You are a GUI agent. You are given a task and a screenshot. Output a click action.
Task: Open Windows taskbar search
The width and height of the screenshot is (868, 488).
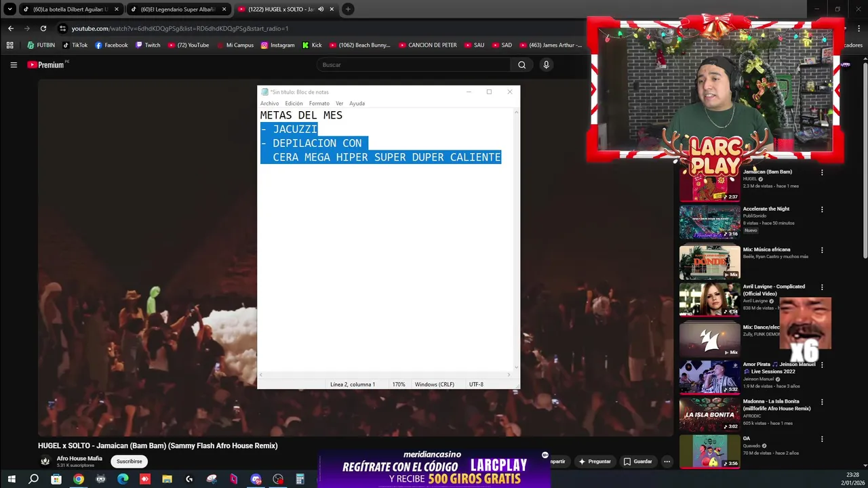coord(34,479)
